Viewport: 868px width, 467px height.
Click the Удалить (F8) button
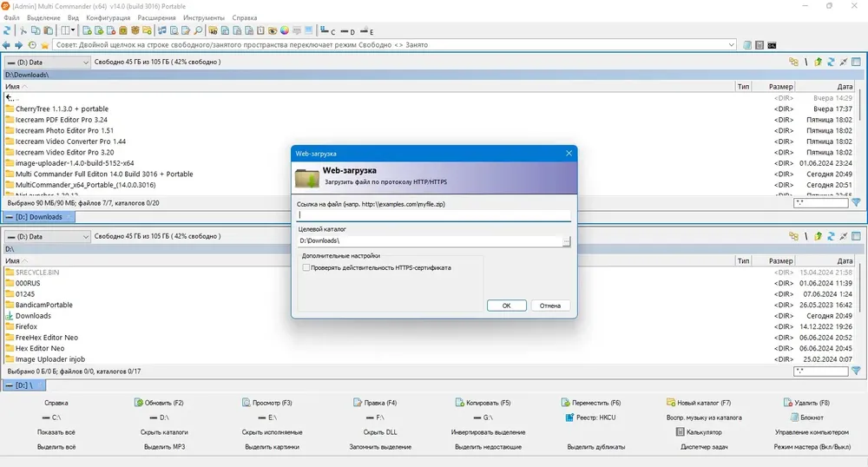(806, 403)
